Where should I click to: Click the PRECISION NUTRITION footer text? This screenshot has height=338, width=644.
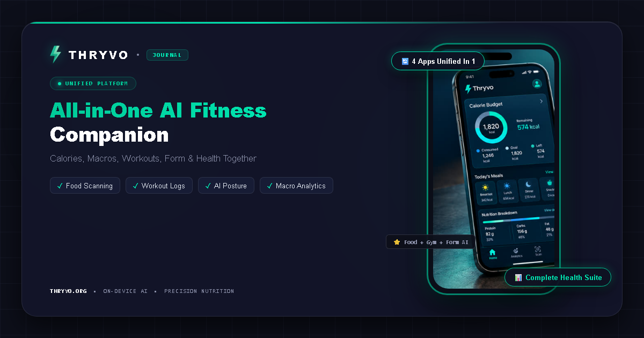[199, 291]
